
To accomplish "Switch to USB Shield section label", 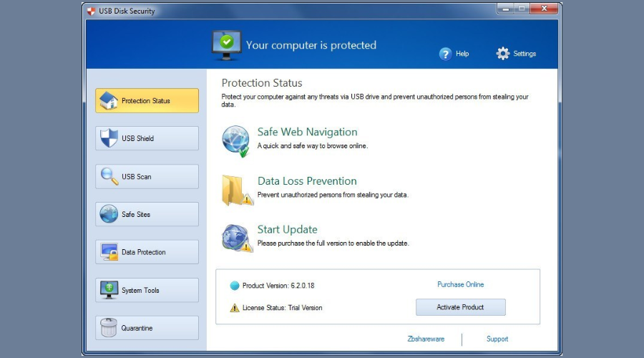I will (137, 138).
